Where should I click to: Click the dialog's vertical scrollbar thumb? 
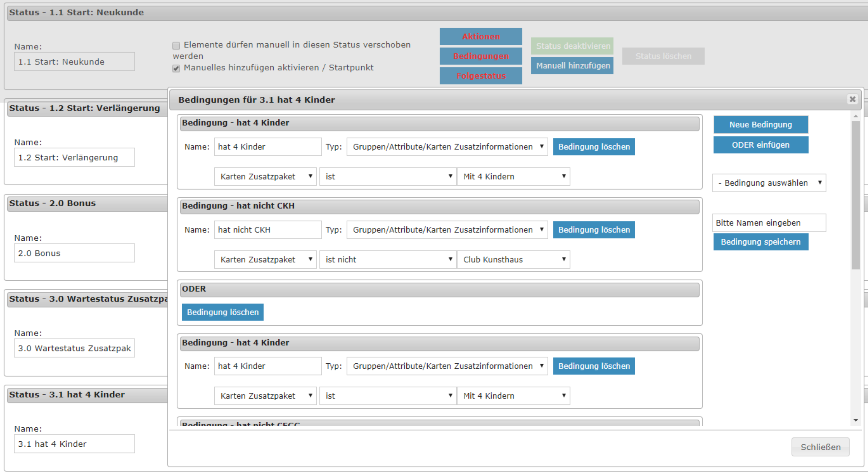click(856, 195)
